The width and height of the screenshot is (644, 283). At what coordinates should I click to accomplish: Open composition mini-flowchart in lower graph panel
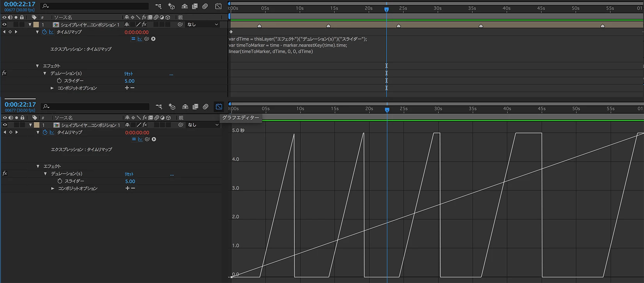159,106
